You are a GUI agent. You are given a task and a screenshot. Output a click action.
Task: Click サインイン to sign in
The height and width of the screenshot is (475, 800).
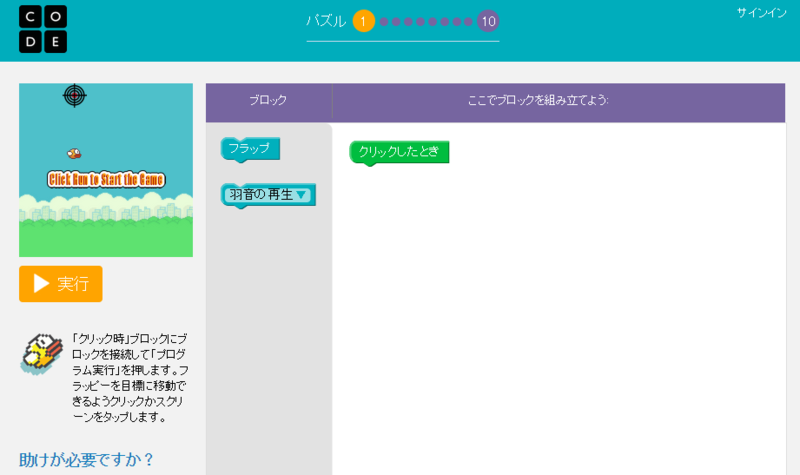[761, 13]
